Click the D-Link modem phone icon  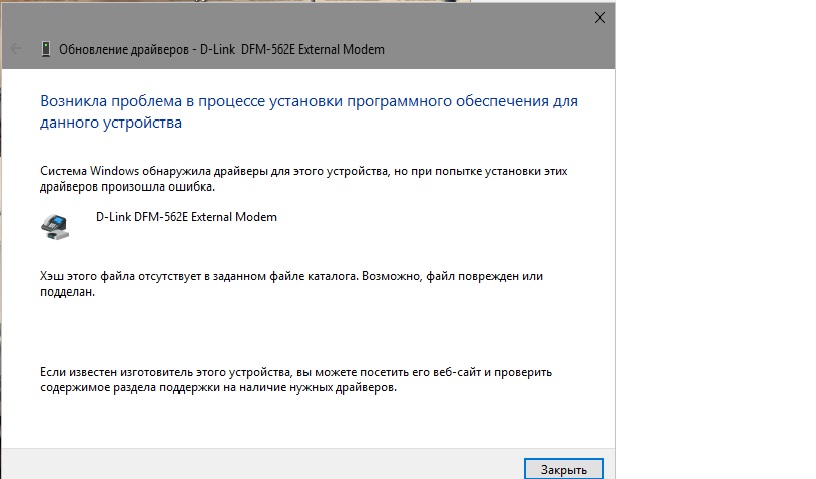[x=55, y=227]
